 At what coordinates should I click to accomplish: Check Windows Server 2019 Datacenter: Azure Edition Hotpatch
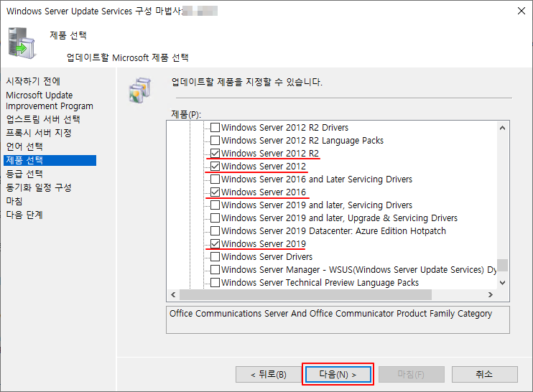click(x=215, y=230)
